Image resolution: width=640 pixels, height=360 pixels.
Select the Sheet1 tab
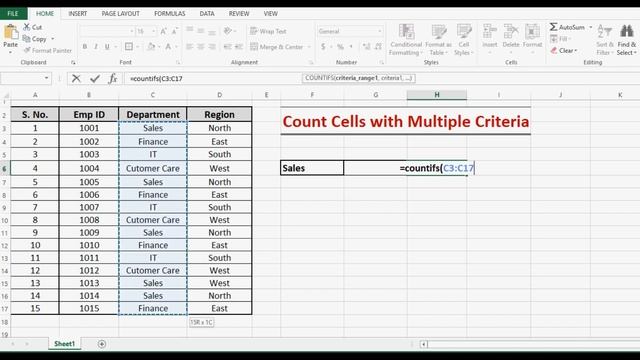64,344
